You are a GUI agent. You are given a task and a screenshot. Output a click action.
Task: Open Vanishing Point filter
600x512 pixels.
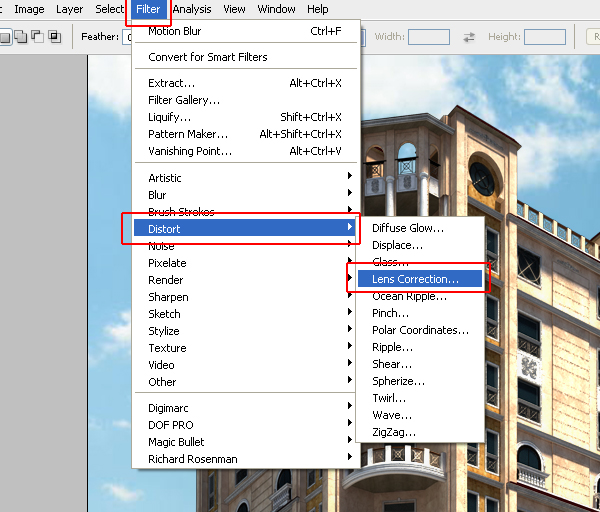(x=245, y=151)
